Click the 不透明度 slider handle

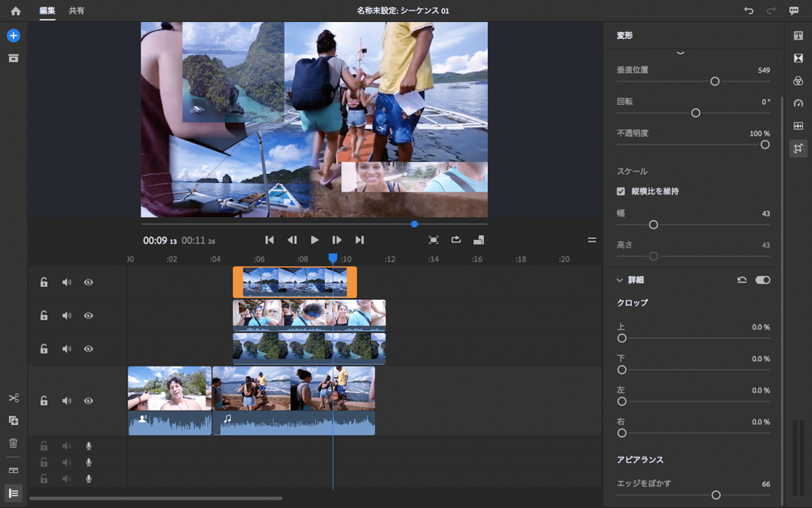[765, 145]
